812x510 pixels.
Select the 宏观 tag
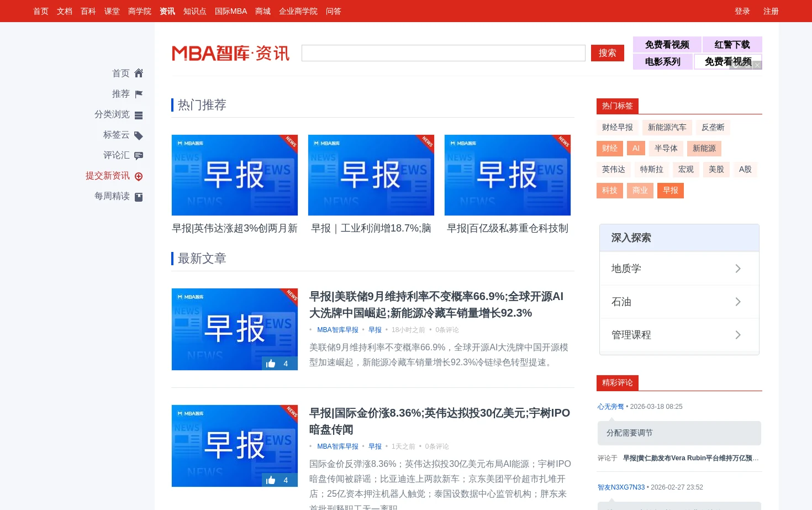686,170
